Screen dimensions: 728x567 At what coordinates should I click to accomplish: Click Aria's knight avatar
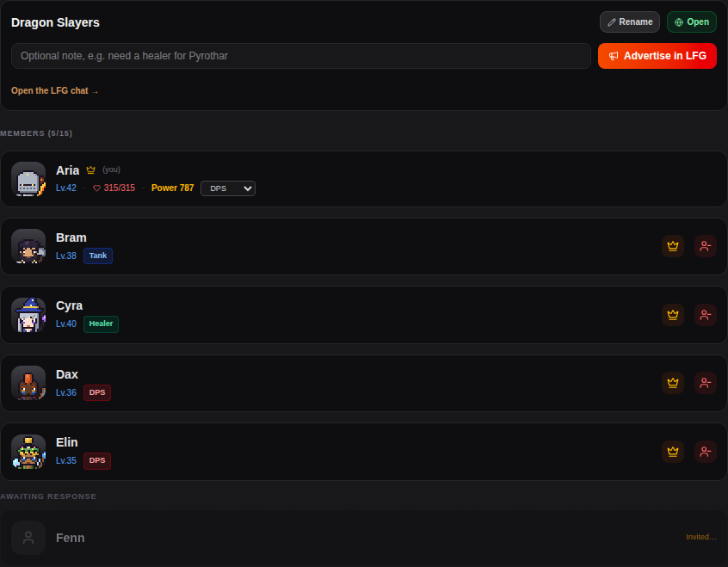[x=28, y=179]
